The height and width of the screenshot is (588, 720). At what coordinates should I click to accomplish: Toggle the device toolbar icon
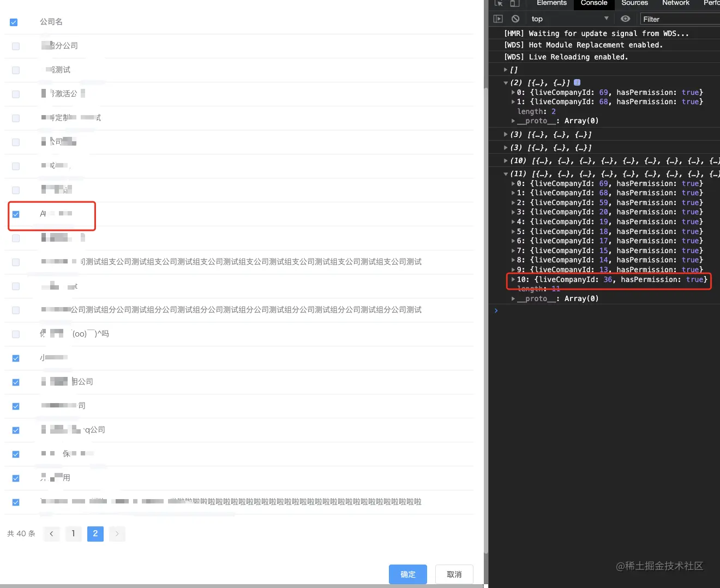(514, 3)
